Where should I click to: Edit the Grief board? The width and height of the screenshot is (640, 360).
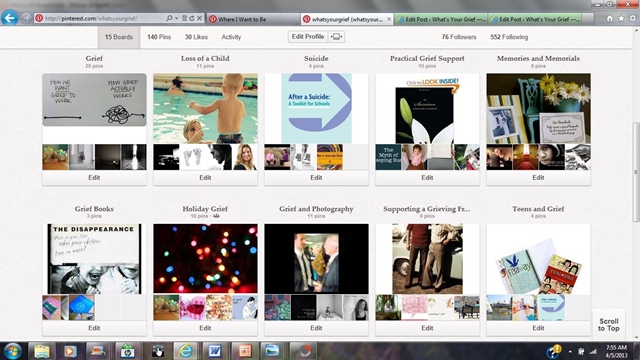[x=94, y=178]
